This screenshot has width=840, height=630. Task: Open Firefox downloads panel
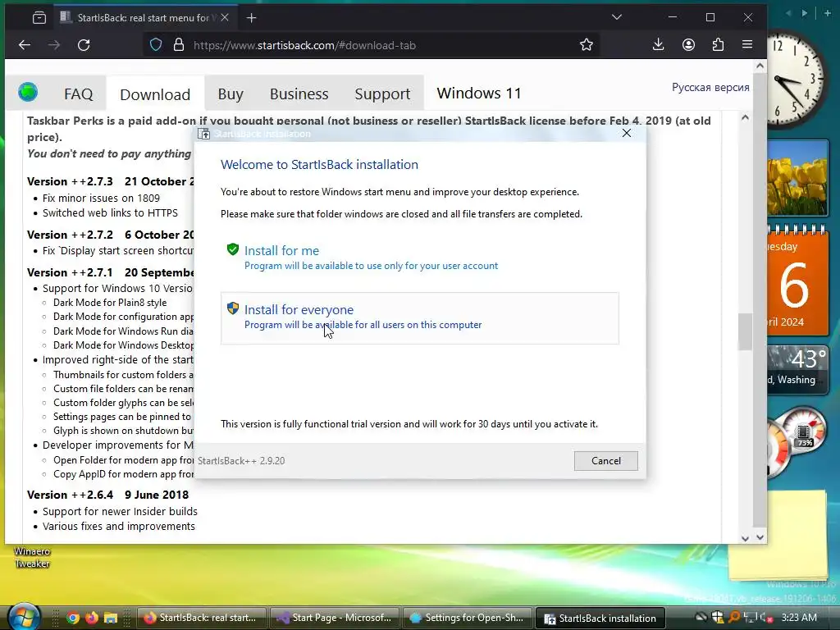point(659,45)
